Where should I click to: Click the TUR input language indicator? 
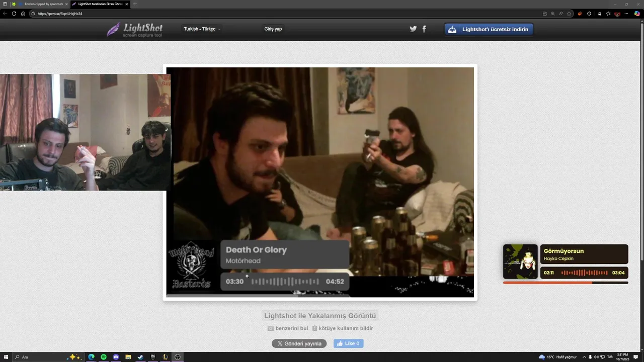[x=610, y=357]
